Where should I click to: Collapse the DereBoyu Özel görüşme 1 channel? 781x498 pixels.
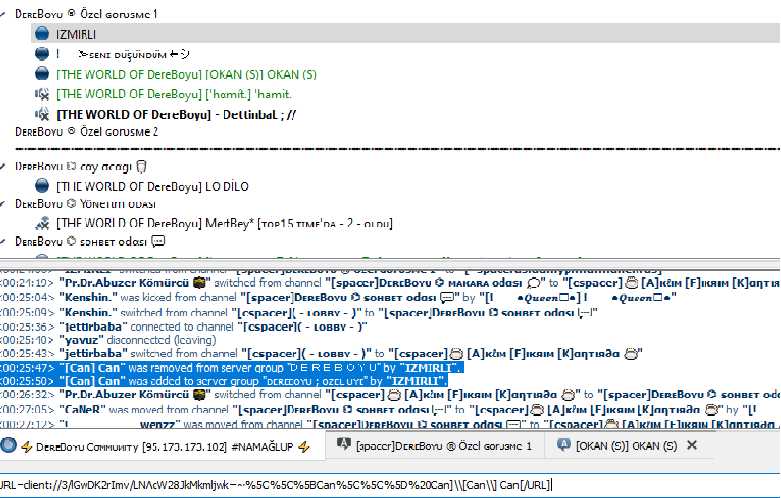click(x=3, y=14)
